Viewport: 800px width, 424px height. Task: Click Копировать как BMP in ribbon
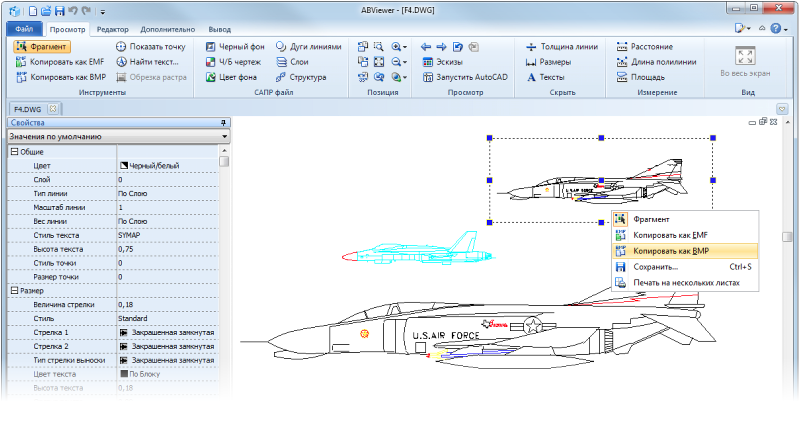(61, 77)
